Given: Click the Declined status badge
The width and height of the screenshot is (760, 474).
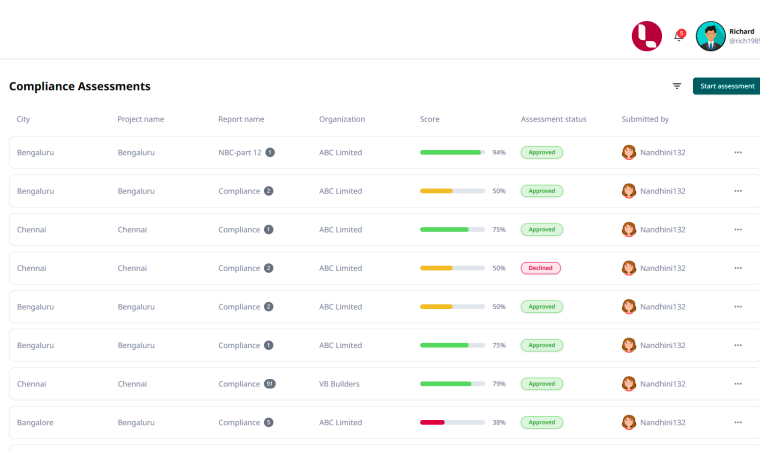Looking at the screenshot, I should pos(541,268).
